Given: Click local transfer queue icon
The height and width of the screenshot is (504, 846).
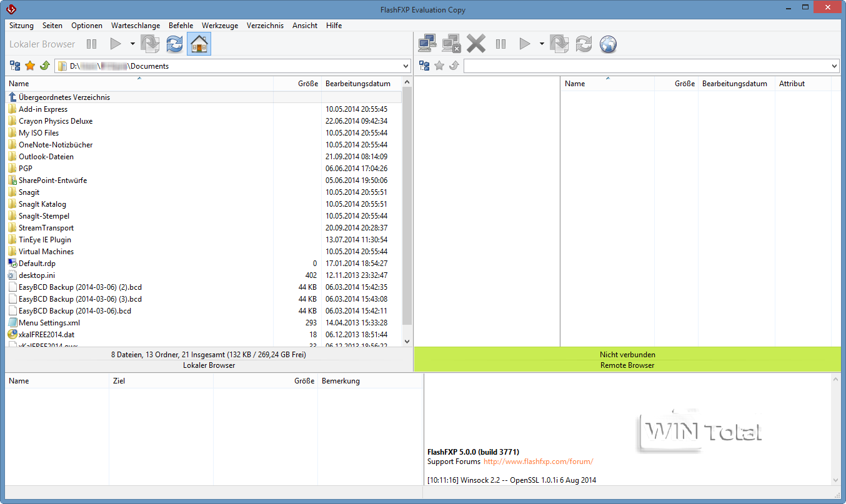Looking at the screenshot, I should [151, 44].
